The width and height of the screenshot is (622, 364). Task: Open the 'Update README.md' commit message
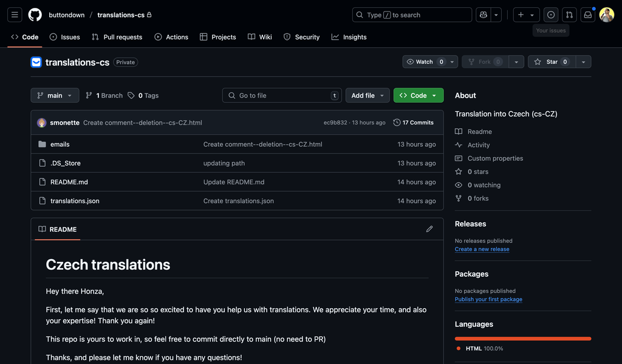pos(234,182)
